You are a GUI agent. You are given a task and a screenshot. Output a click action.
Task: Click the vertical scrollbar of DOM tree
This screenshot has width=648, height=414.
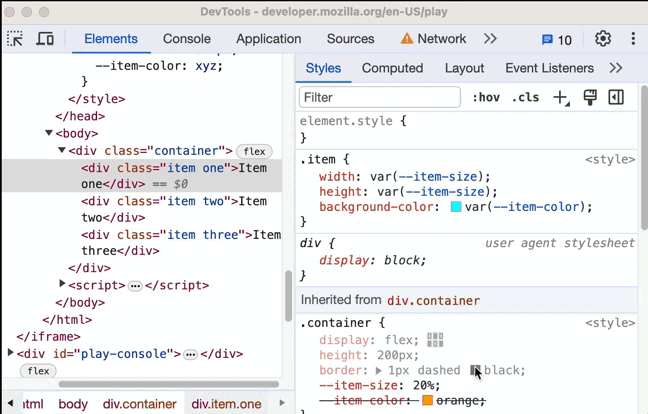[288, 295]
